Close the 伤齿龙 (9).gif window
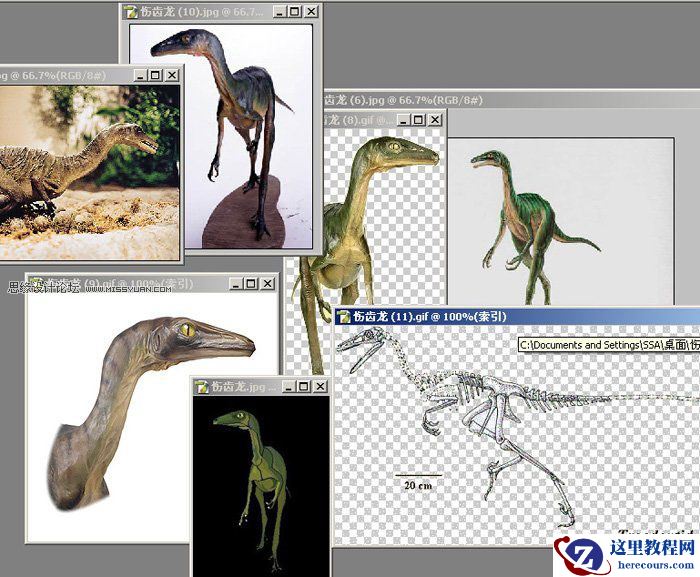 (267, 284)
